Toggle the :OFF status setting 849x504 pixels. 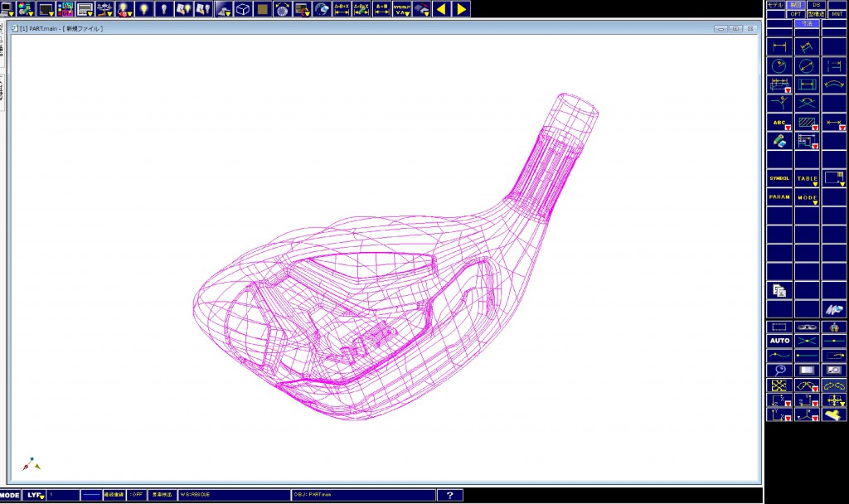point(136,493)
